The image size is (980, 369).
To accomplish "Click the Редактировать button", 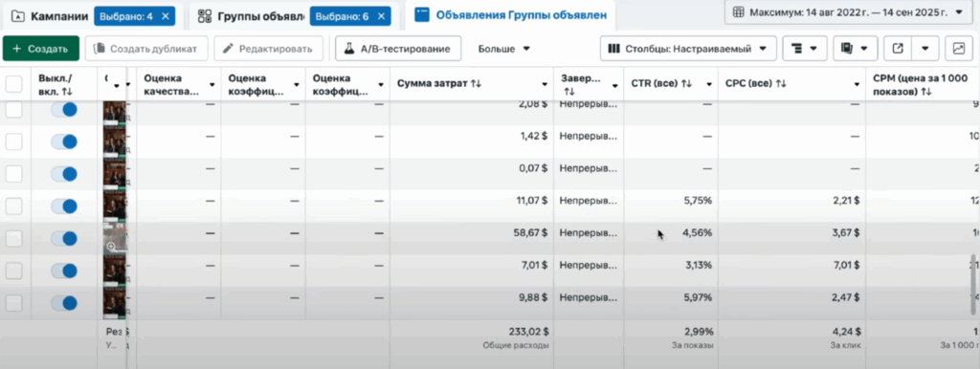I will click(x=268, y=49).
